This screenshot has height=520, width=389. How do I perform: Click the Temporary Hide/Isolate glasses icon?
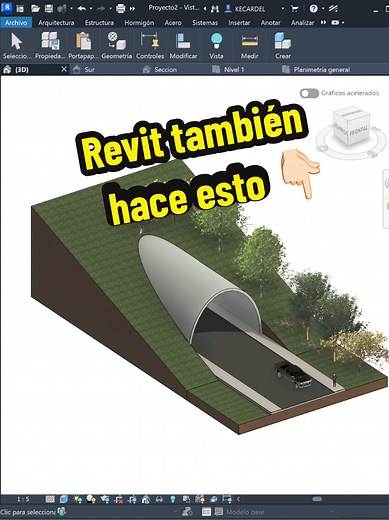point(159,499)
